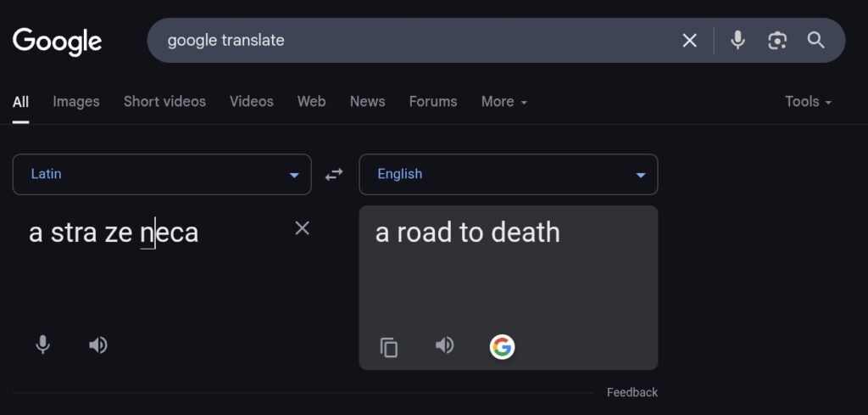Open the Tools search options
The height and width of the screenshot is (415, 868).
pos(808,101)
